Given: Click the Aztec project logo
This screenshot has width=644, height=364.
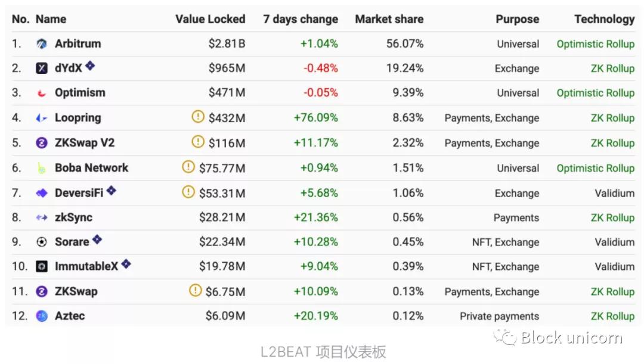Looking at the screenshot, I should (41, 316).
